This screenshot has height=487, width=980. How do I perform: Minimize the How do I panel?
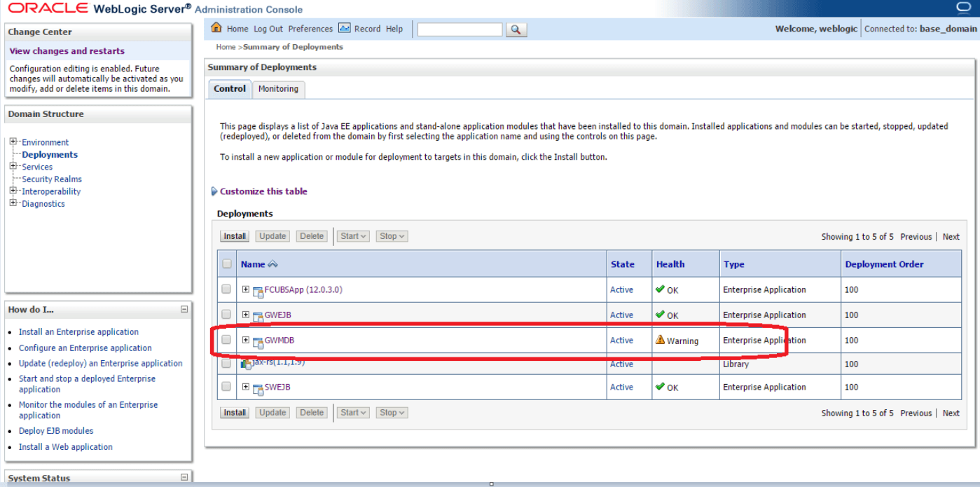click(184, 309)
